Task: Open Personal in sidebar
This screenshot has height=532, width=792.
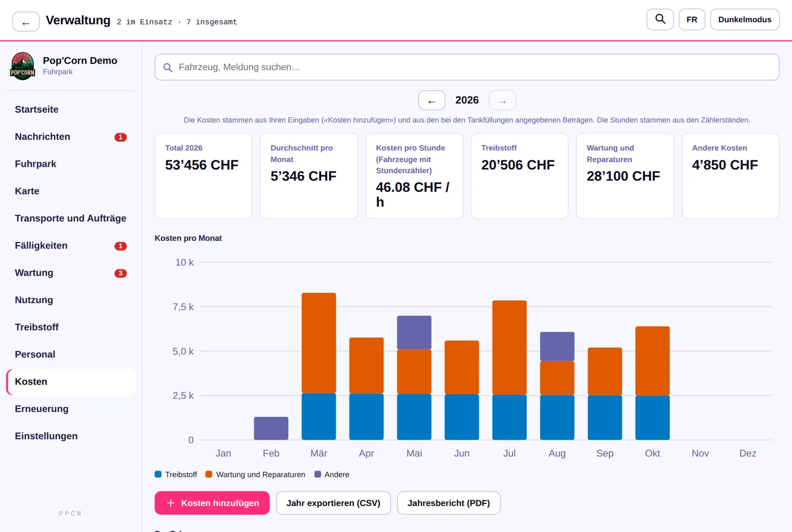Action: (x=71, y=354)
